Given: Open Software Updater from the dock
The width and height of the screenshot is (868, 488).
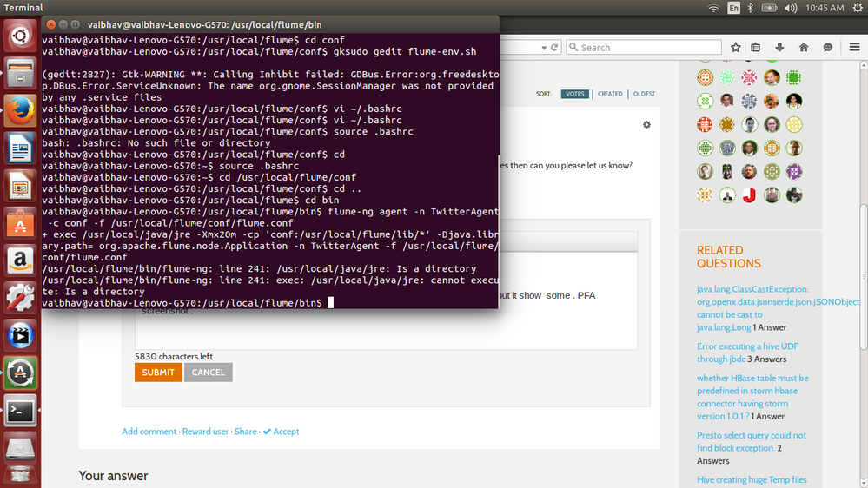Looking at the screenshot, I should 21,373.
